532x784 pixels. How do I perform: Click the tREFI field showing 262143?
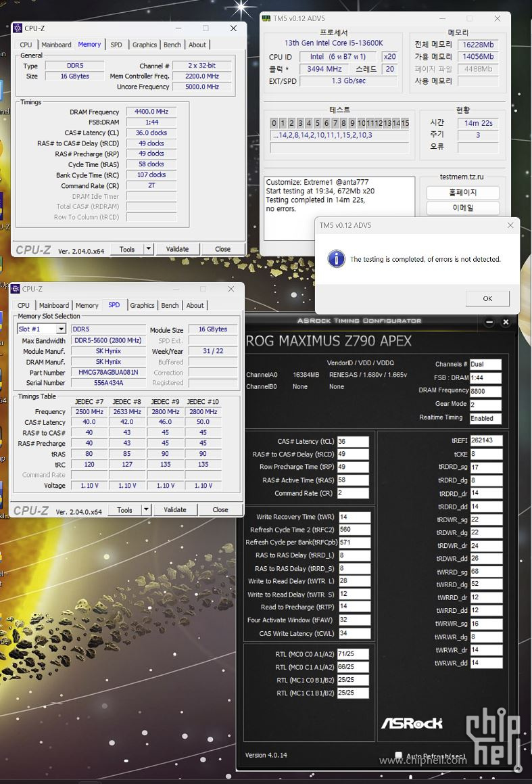click(485, 440)
